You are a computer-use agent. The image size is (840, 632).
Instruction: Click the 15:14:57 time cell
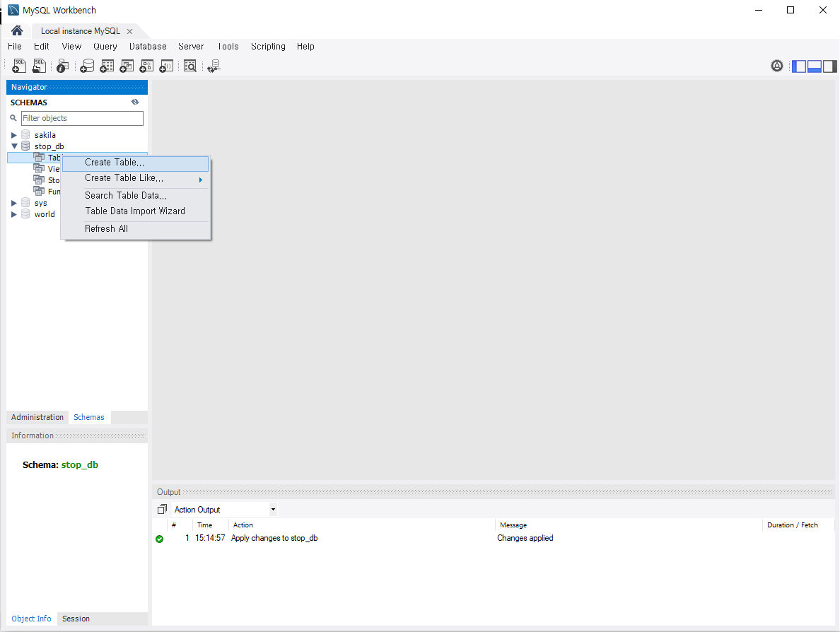click(x=210, y=538)
